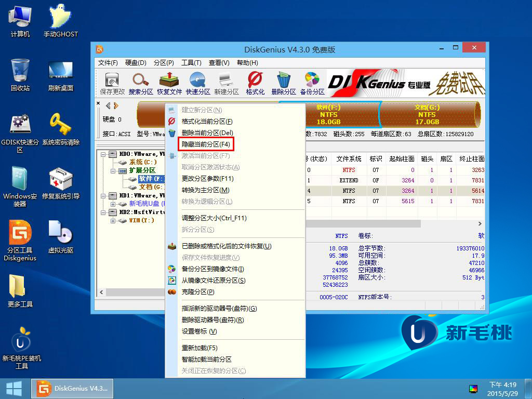Open the 修复系统引导 desktop icon

(x=61, y=183)
